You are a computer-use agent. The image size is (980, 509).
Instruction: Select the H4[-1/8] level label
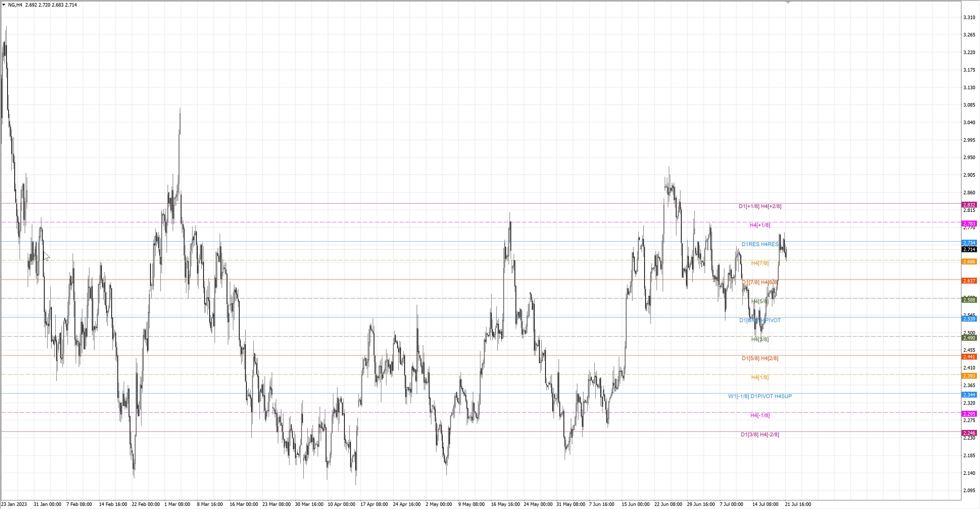760,415
